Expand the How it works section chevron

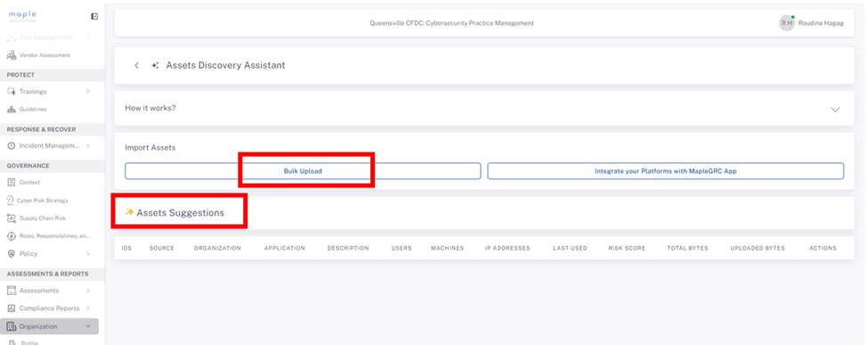835,110
